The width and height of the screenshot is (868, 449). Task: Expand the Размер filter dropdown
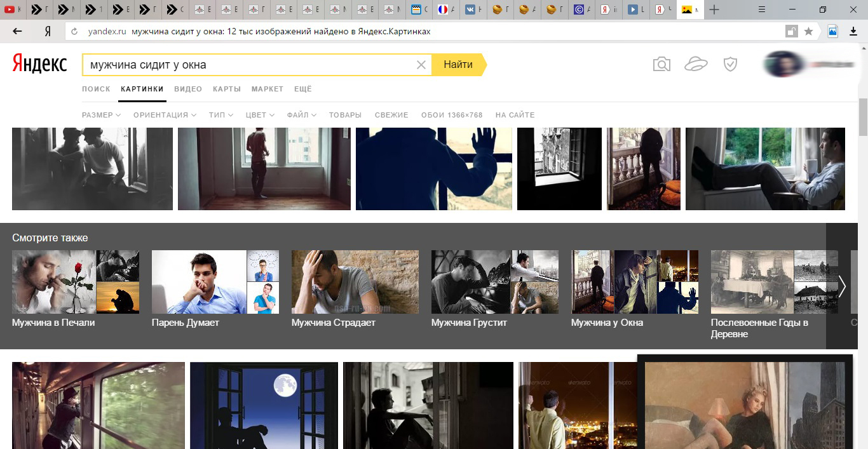pos(101,115)
